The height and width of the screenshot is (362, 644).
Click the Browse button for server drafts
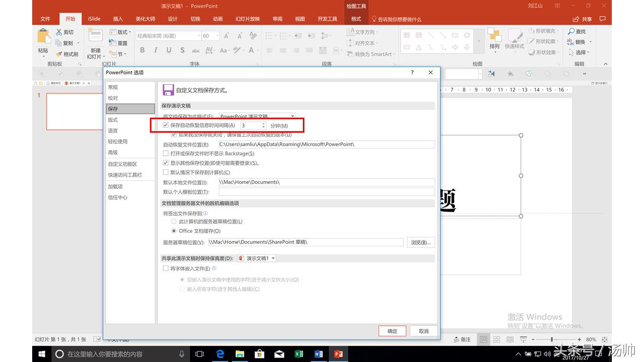pyautogui.click(x=420, y=242)
